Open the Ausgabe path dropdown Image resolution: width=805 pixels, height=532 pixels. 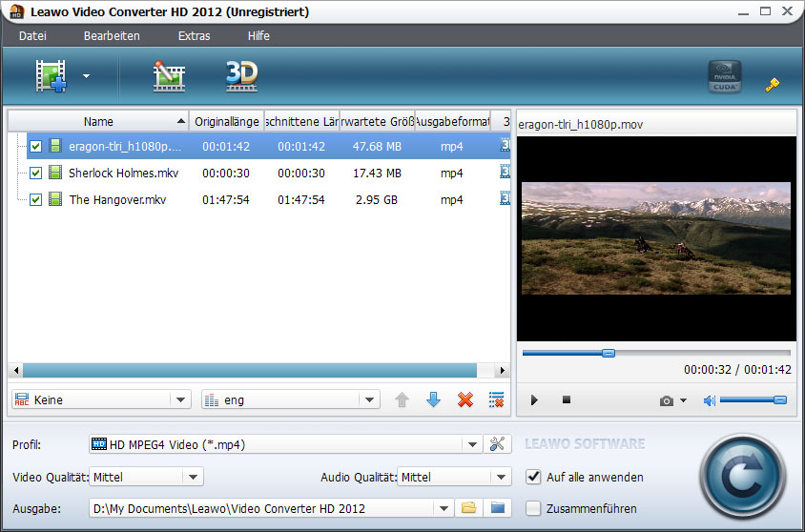[444, 509]
